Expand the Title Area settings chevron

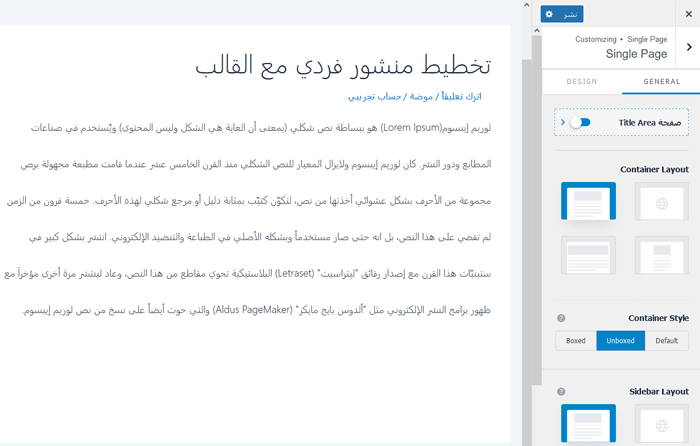(563, 122)
